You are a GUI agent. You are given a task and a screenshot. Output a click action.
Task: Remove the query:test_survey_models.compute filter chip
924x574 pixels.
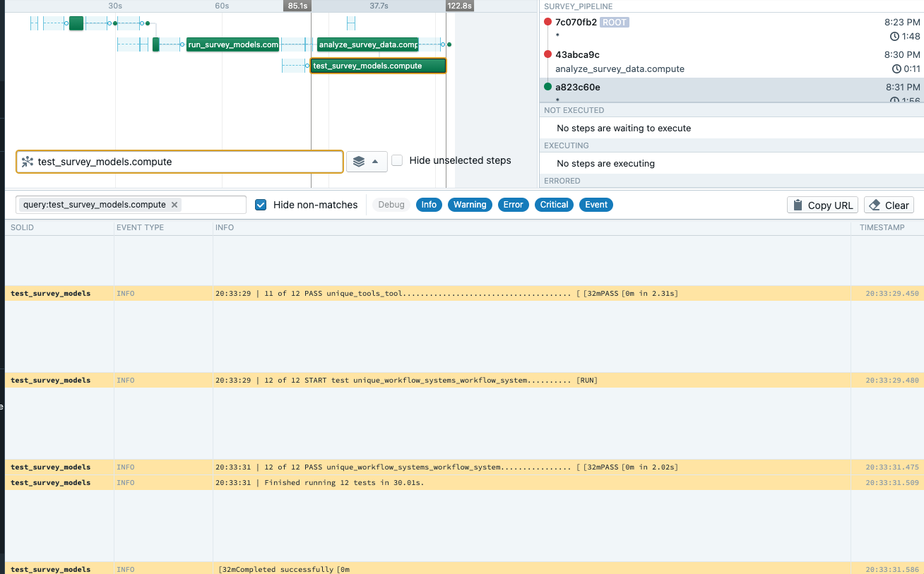coord(174,204)
